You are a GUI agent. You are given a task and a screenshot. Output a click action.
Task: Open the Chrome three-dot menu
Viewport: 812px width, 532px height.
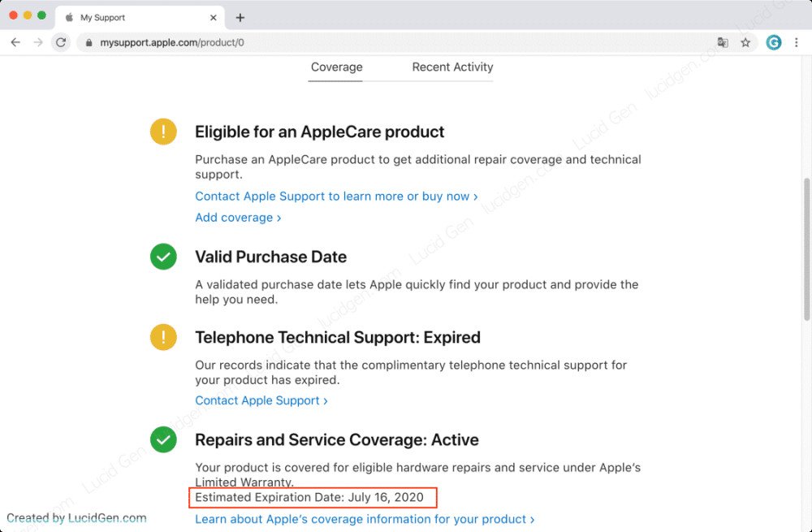click(797, 42)
